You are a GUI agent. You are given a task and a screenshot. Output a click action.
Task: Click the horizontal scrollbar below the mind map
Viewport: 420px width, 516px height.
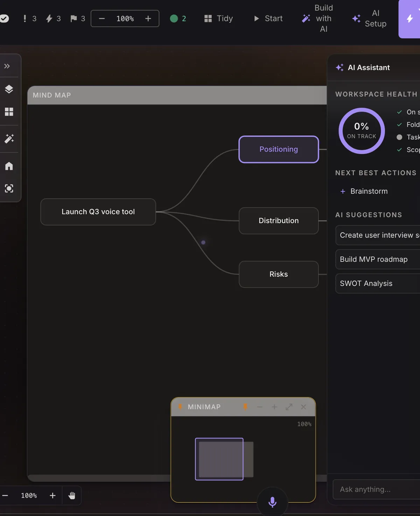(99, 478)
